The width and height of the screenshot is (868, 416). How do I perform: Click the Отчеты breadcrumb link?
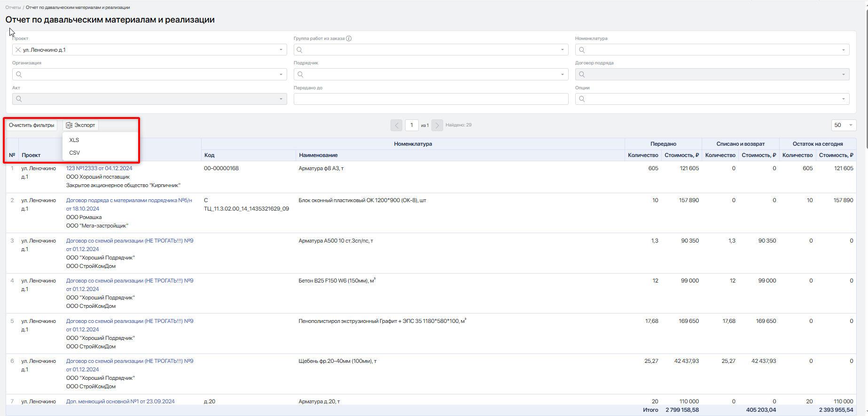tap(13, 8)
